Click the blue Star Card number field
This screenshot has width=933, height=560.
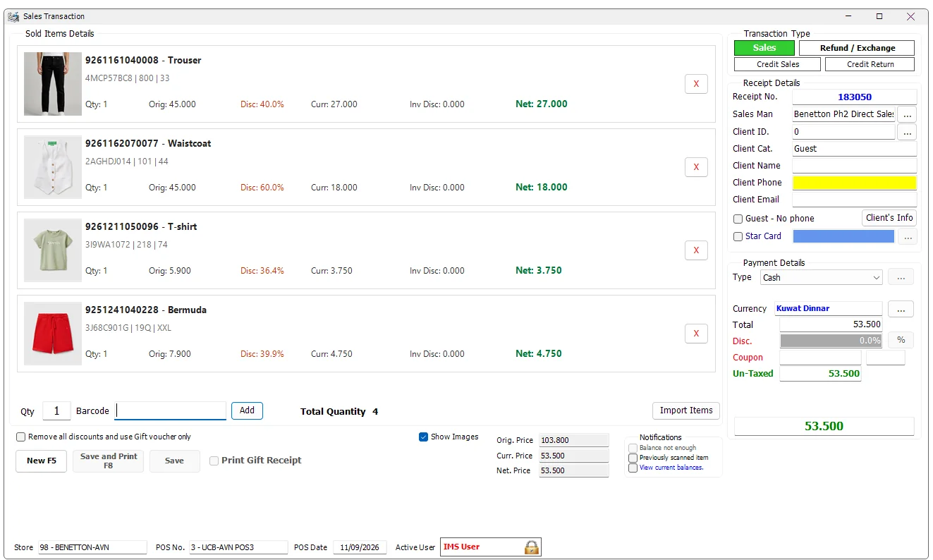tap(843, 236)
